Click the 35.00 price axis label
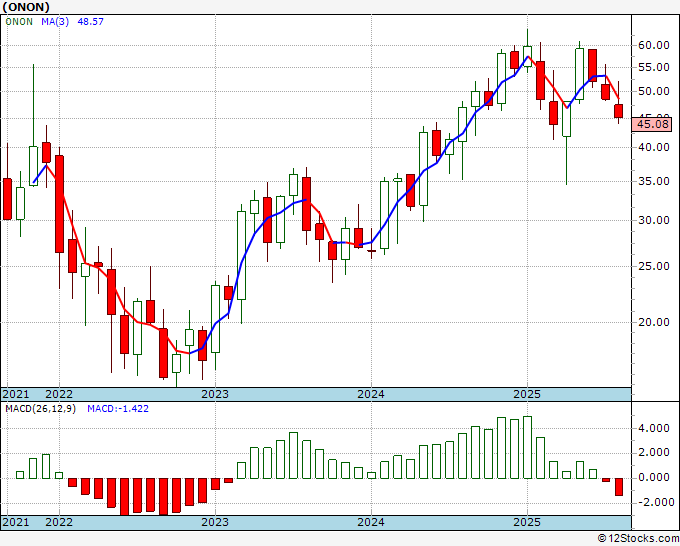Viewport: 680px width, 546px height. tap(654, 181)
